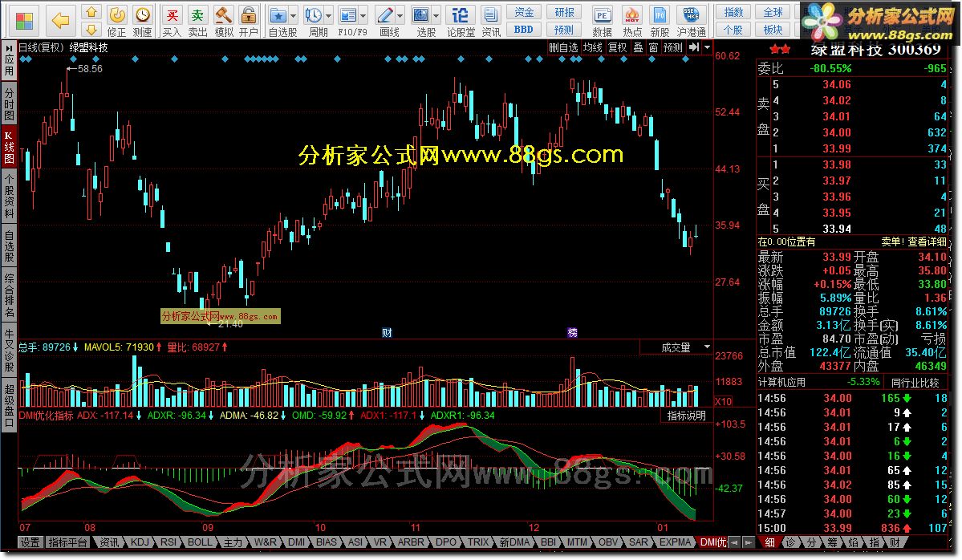Click the skip-to-end arrow icon on chart toolbar
This screenshot has height=560, width=962.
coord(694,47)
